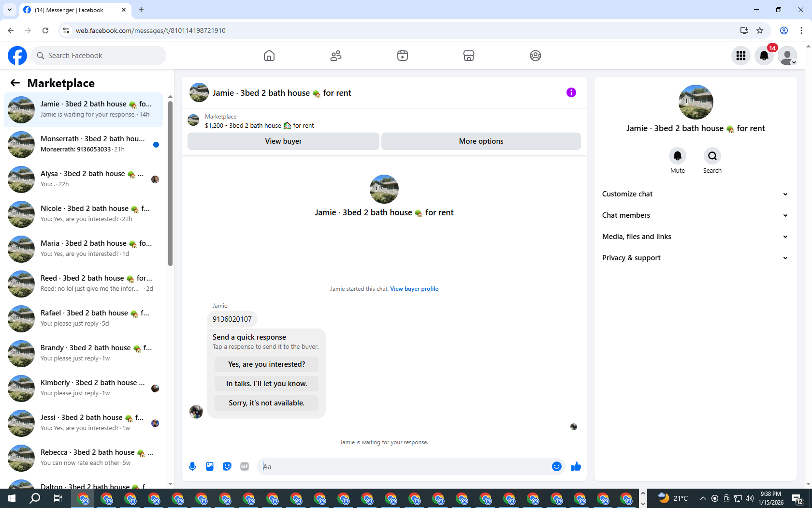
Task: Click the voice clip microphone icon
Action: click(x=192, y=466)
